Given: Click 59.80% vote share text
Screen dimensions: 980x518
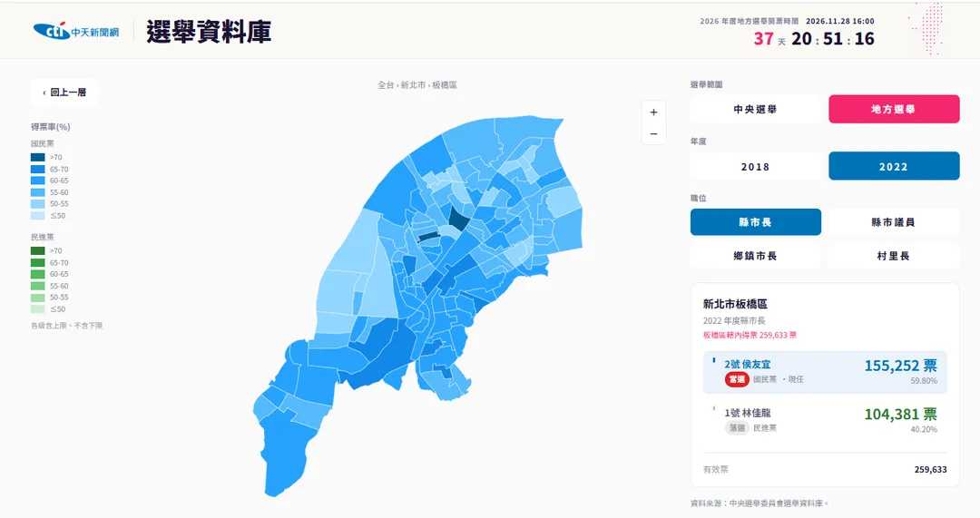Looking at the screenshot, I should (924, 380).
